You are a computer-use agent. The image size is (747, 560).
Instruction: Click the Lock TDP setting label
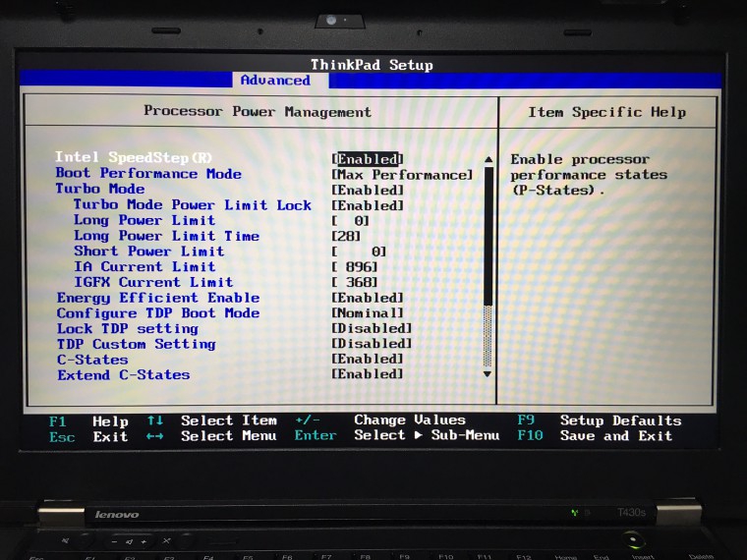pyautogui.click(x=127, y=328)
